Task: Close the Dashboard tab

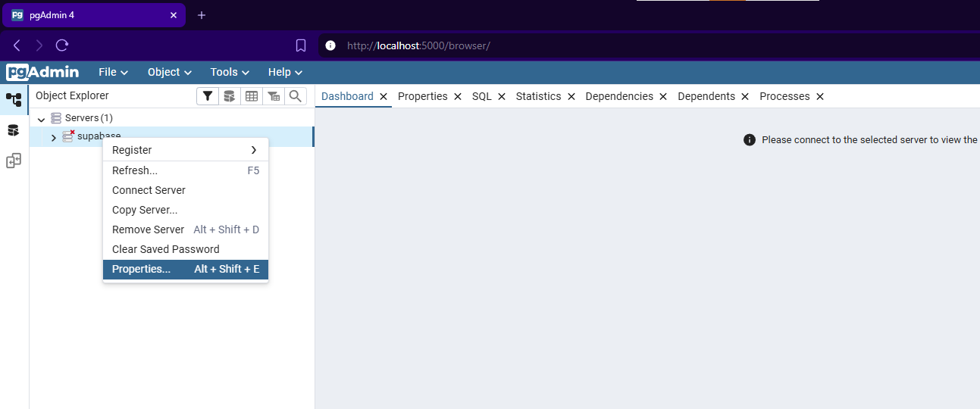Action: [384, 96]
